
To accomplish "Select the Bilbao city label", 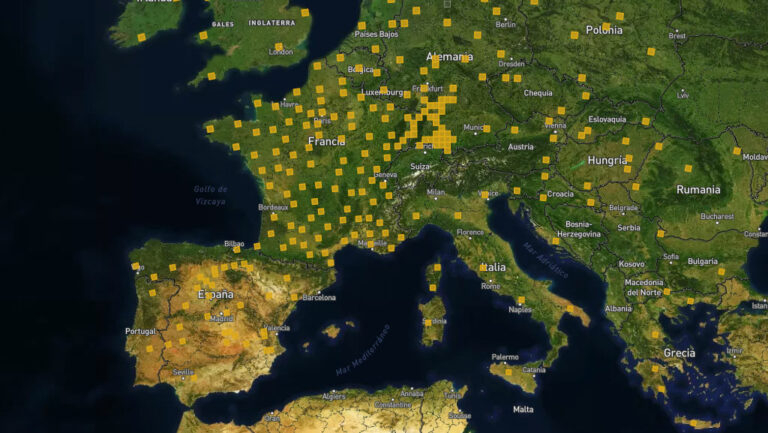I will [234, 243].
